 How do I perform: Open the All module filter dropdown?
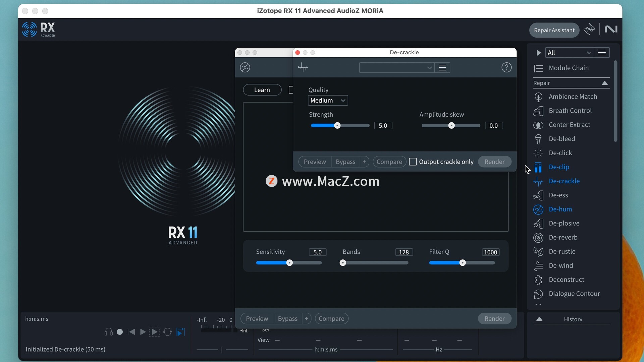point(570,53)
